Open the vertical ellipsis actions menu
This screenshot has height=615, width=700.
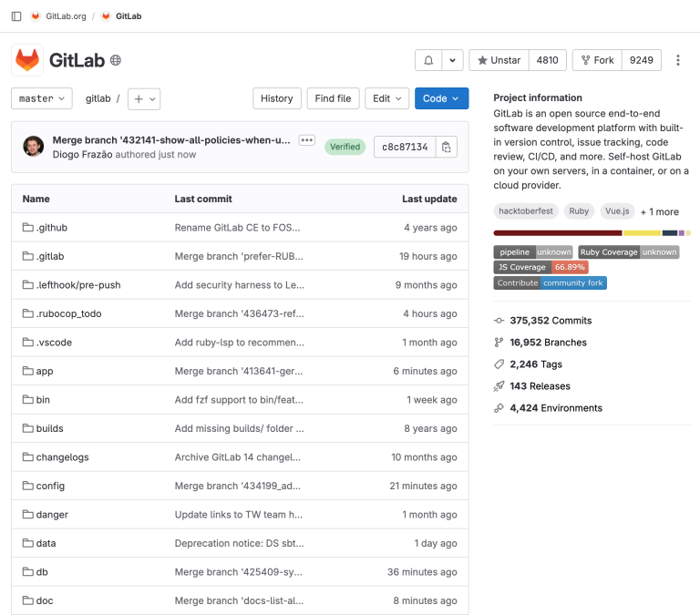pos(677,60)
